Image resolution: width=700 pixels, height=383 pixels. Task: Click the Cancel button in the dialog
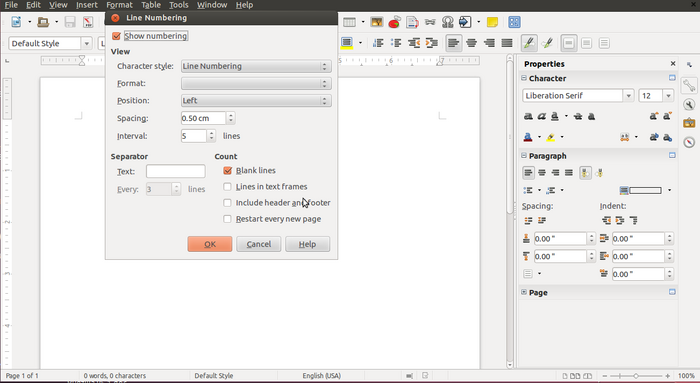[258, 244]
